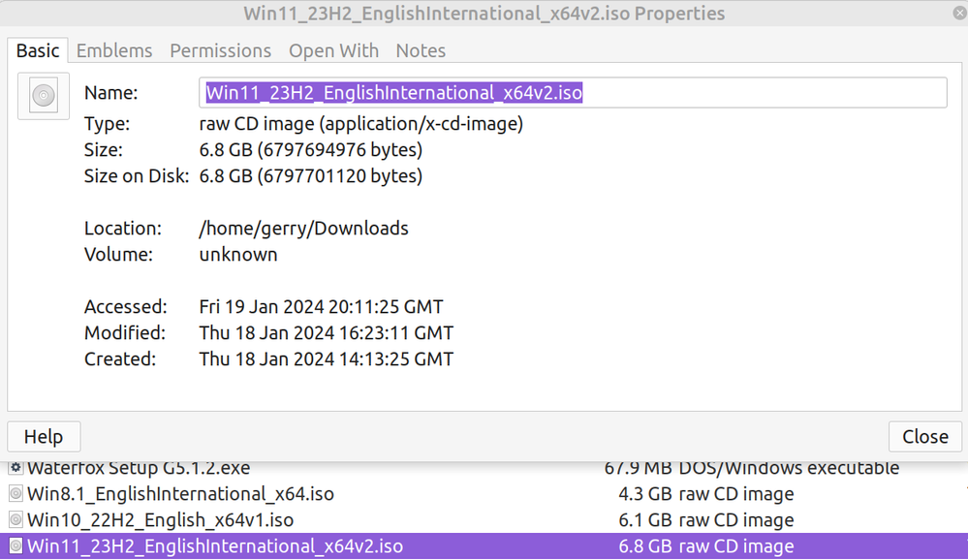Viewport: 968px width, 560px height.
Task: Click the Win8.1 ISO disc icon
Action: point(15,494)
